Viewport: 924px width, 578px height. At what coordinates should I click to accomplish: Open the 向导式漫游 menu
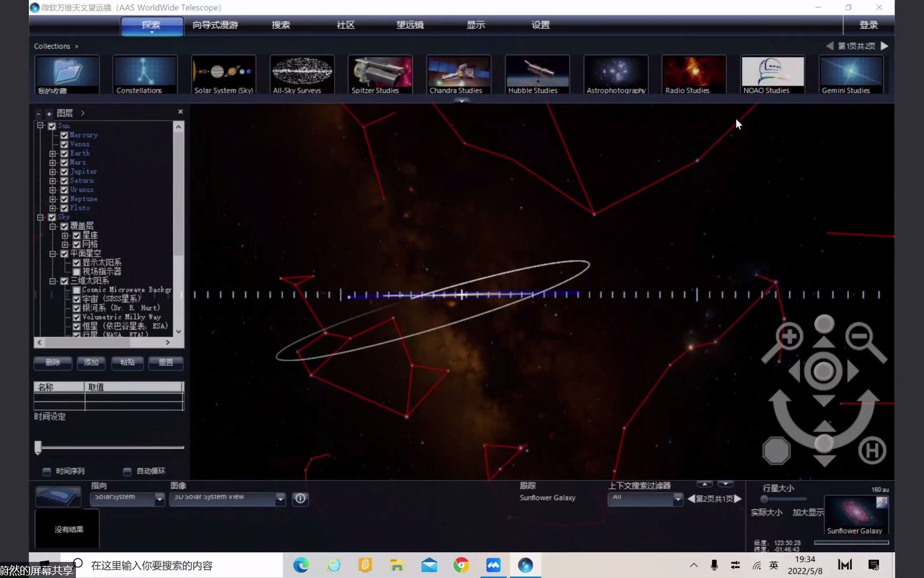click(x=215, y=25)
